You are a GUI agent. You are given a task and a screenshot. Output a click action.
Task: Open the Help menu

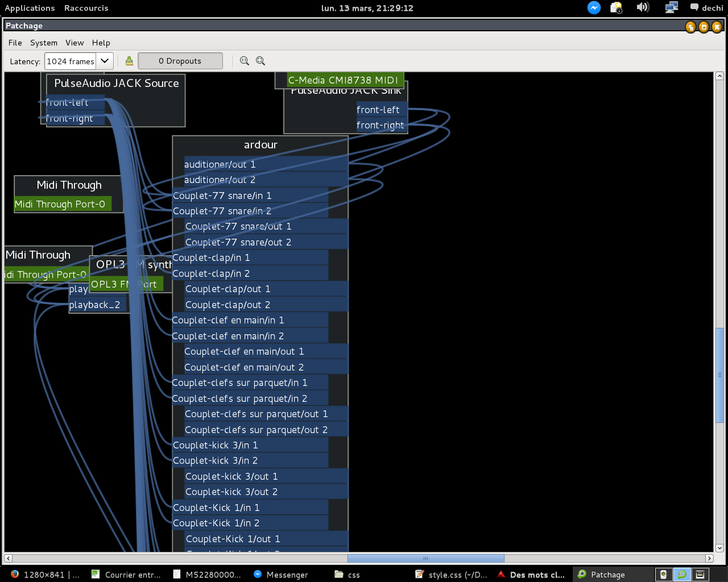(x=101, y=43)
